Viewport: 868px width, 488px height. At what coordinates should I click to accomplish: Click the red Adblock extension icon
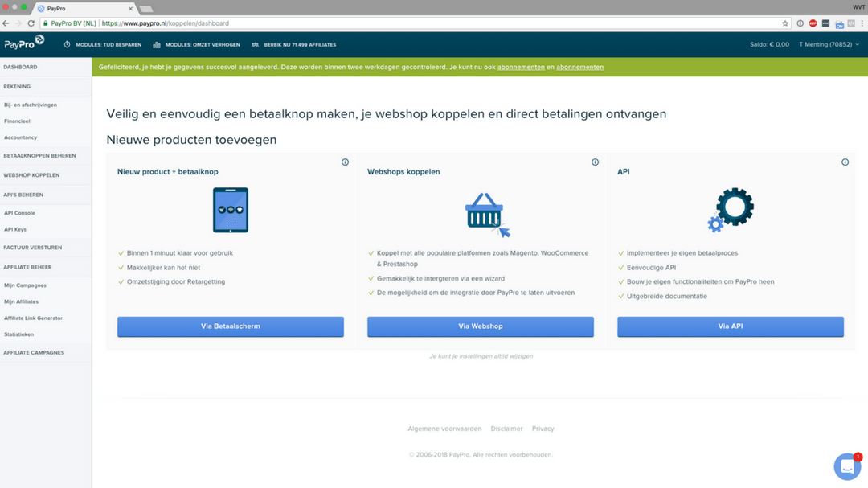[813, 23]
